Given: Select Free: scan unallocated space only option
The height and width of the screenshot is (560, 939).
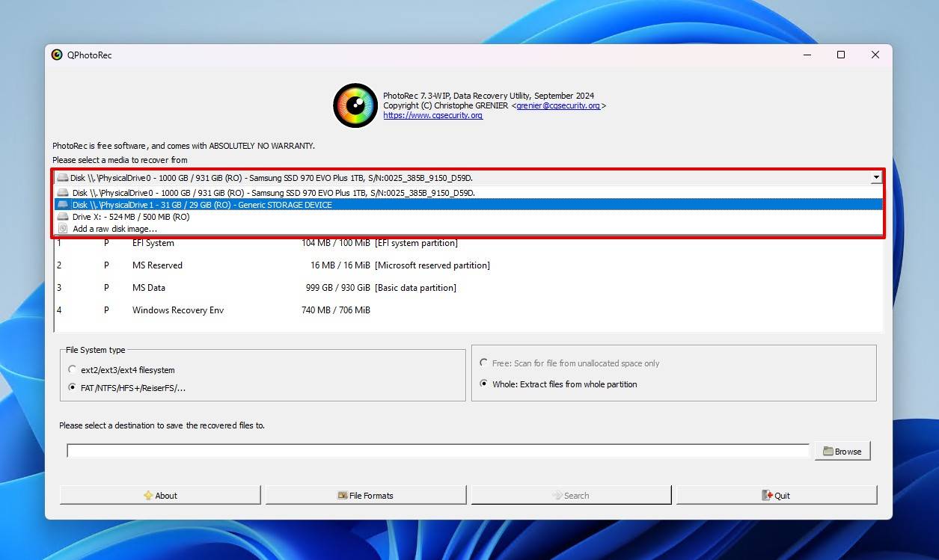Looking at the screenshot, I should pos(483,363).
